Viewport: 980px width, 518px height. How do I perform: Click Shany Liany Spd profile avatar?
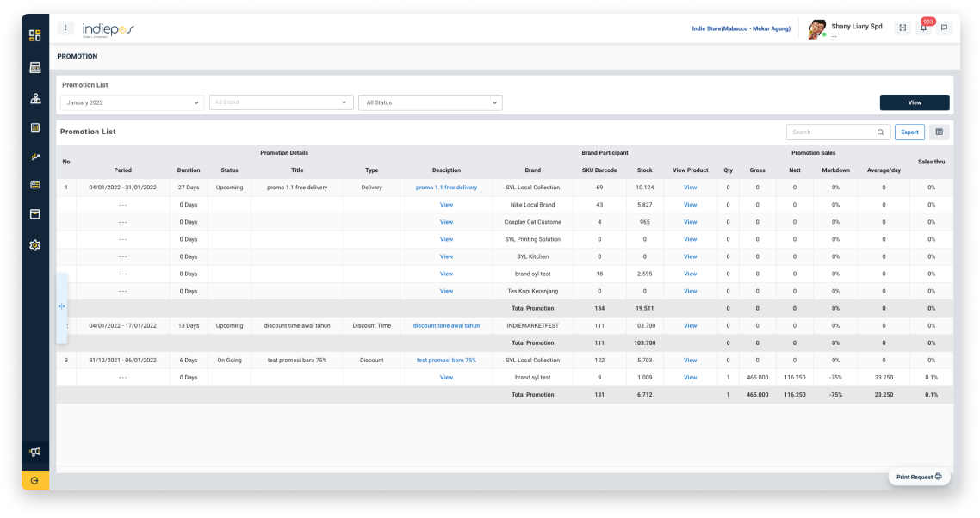[816, 28]
